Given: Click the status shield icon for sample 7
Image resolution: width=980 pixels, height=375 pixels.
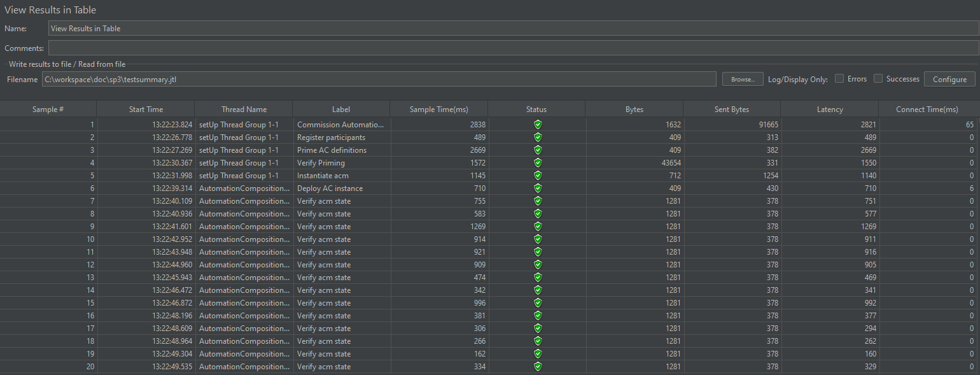Looking at the screenshot, I should click(x=537, y=201).
